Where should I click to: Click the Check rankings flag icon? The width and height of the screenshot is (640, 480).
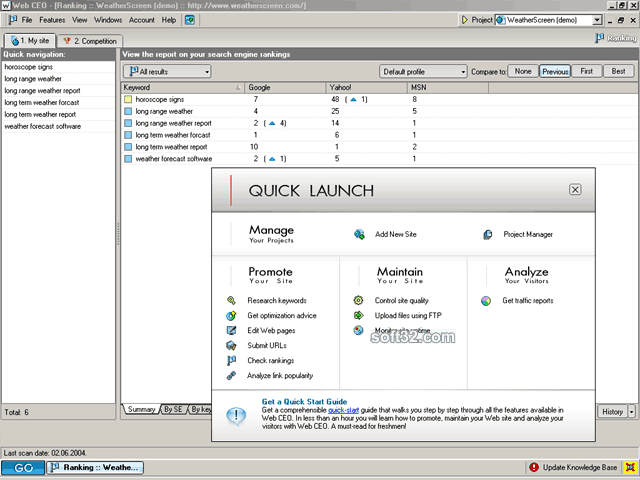(231, 360)
